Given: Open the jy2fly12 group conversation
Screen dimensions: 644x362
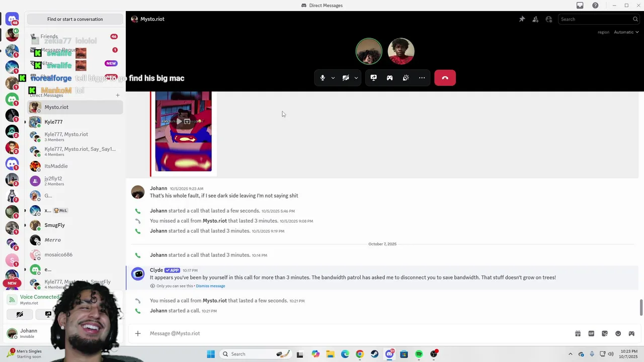Looking at the screenshot, I should tap(75, 181).
